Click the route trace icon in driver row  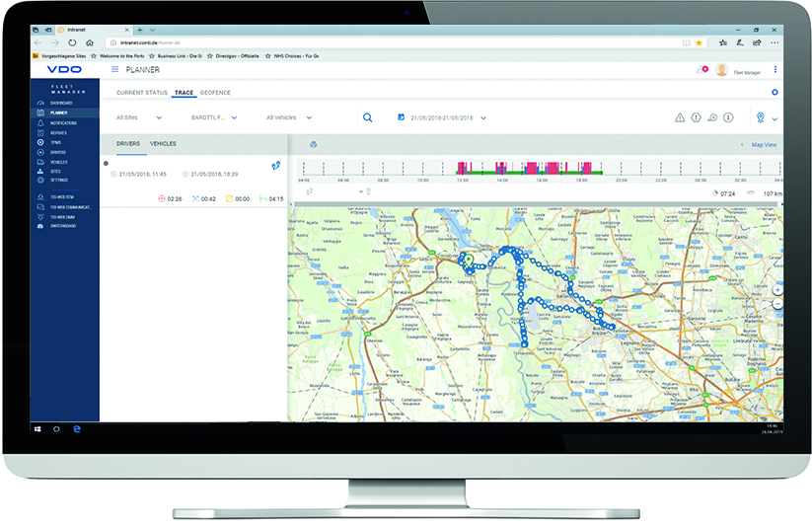tap(276, 165)
